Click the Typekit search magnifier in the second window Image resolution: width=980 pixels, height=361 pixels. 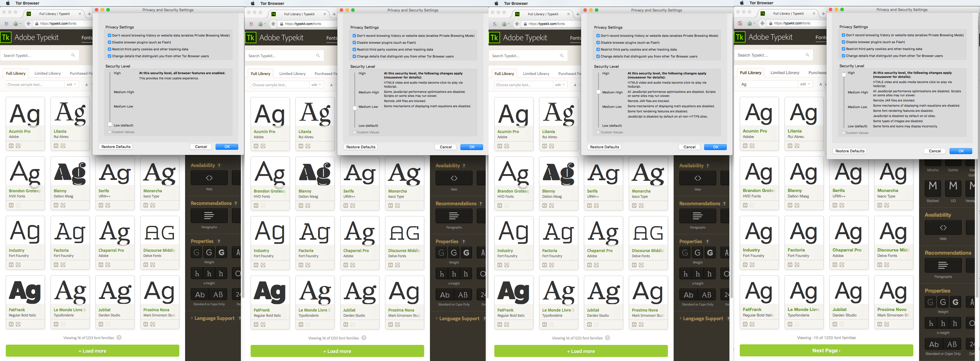pyautogui.click(x=318, y=56)
